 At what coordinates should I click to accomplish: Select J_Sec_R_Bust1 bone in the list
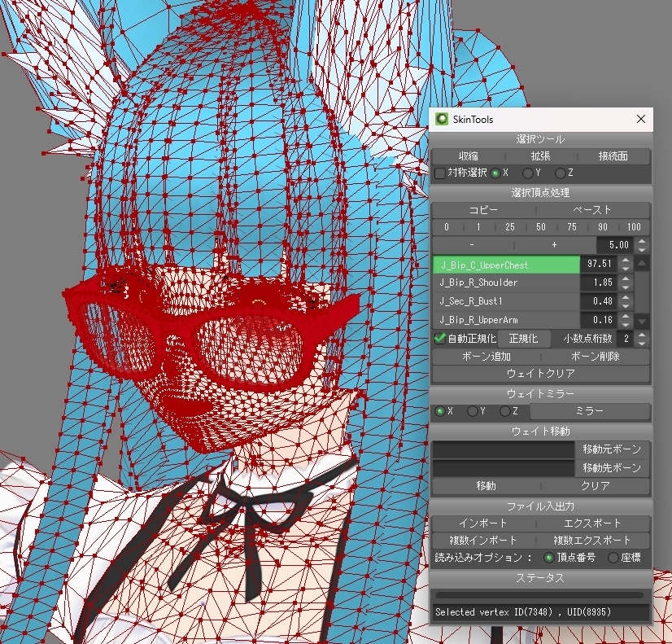pyautogui.click(x=506, y=301)
